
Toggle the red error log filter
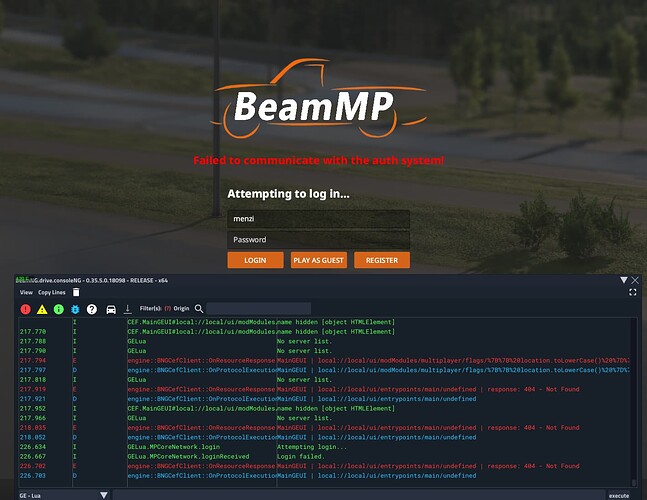tap(26, 309)
